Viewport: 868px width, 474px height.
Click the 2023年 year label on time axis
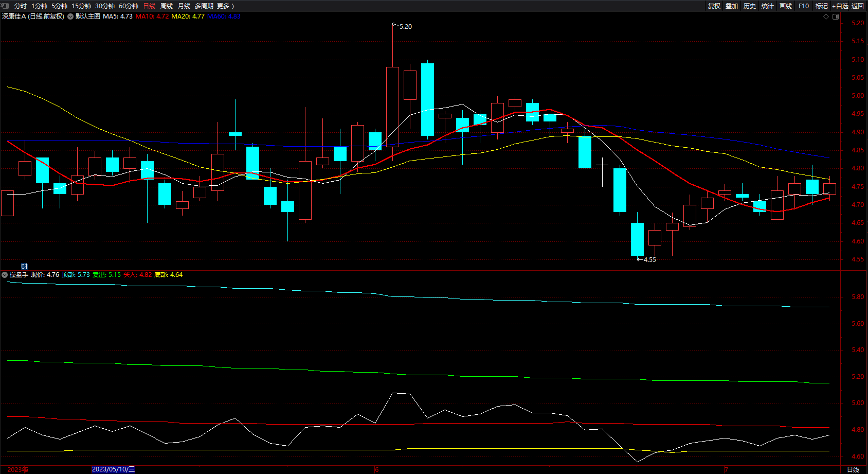(x=18, y=469)
